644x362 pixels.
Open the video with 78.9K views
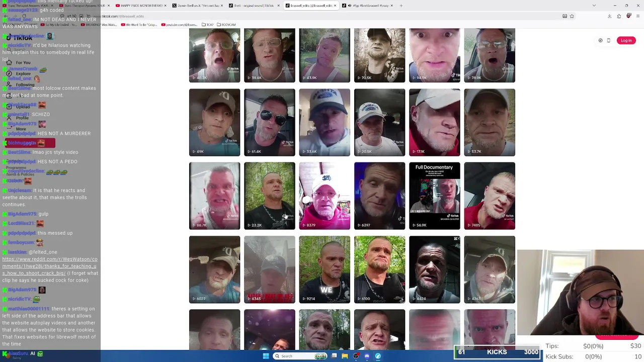tap(490, 55)
